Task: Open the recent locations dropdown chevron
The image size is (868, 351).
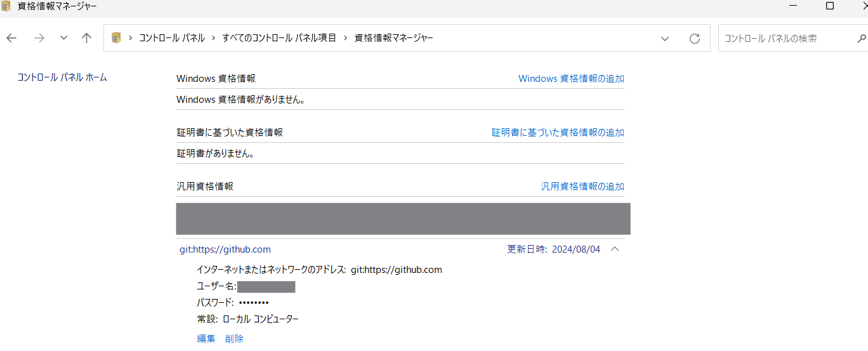Action: click(63, 38)
